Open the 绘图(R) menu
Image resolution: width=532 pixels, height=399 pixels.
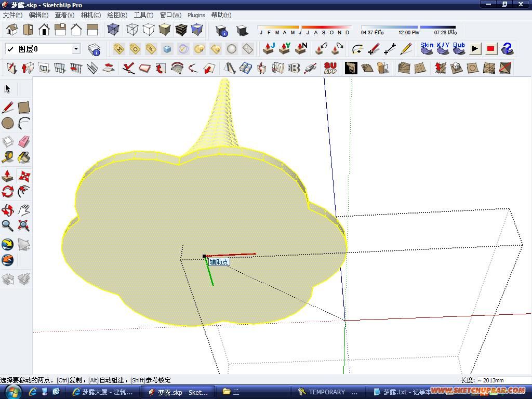coord(117,15)
